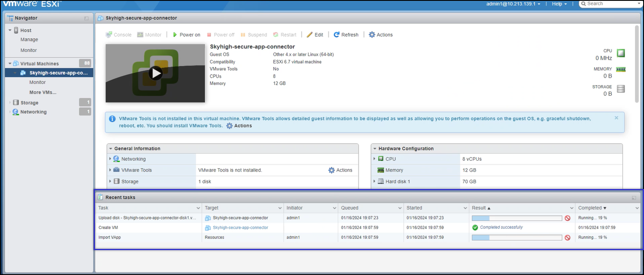Screen dimensions: 644x275
Task: Open the Actions gear menu
Action: [x=372, y=35]
